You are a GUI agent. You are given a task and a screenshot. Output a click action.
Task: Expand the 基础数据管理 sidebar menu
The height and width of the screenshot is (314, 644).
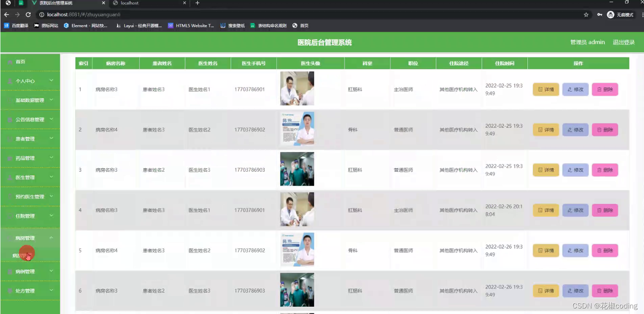click(30, 100)
